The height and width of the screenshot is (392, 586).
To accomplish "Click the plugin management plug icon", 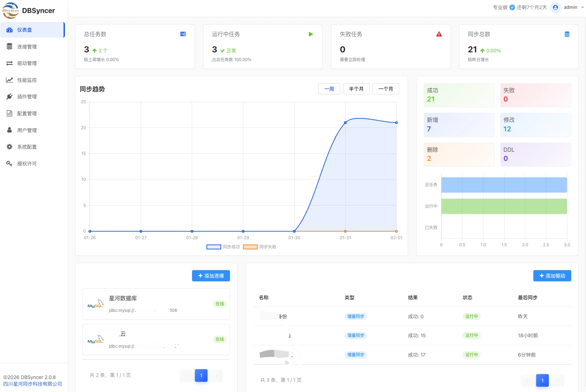I will pyautogui.click(x=9, y=97).
